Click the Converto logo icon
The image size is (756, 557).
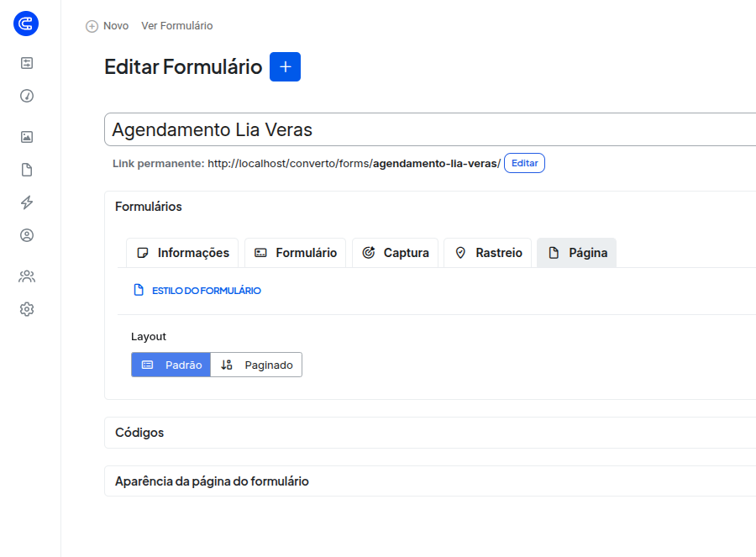click(x=26, y=24)
